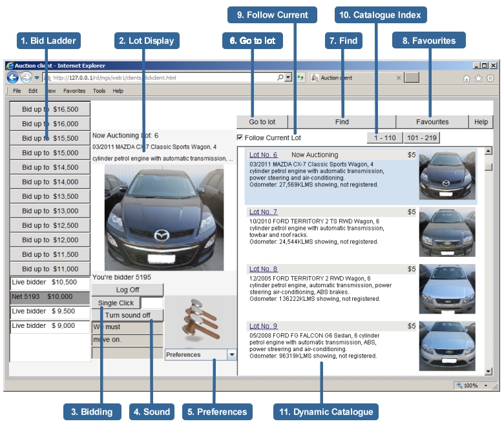Click the browser Back arrow button
This screenshot has height=426, width=504.
pos(12,77)
